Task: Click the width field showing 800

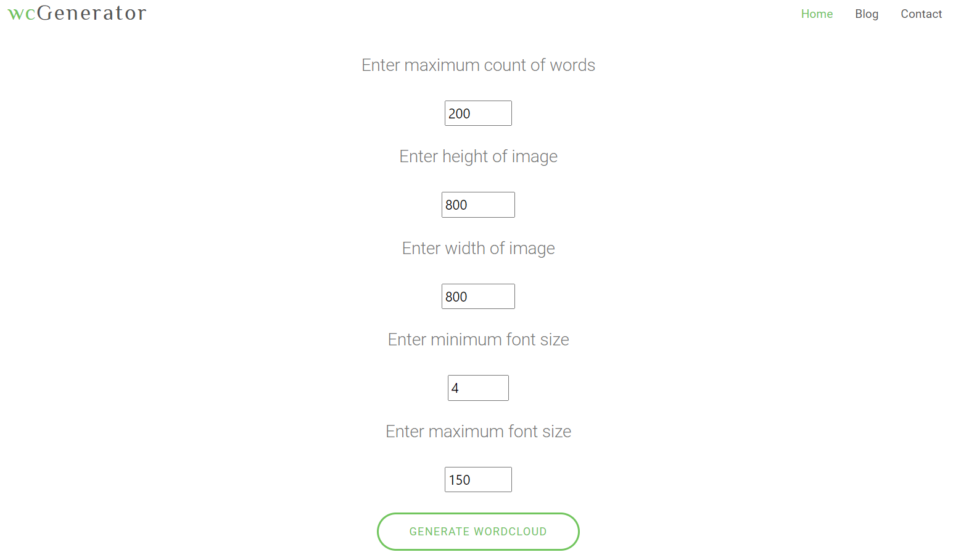Action: click(x=478, y=296)
